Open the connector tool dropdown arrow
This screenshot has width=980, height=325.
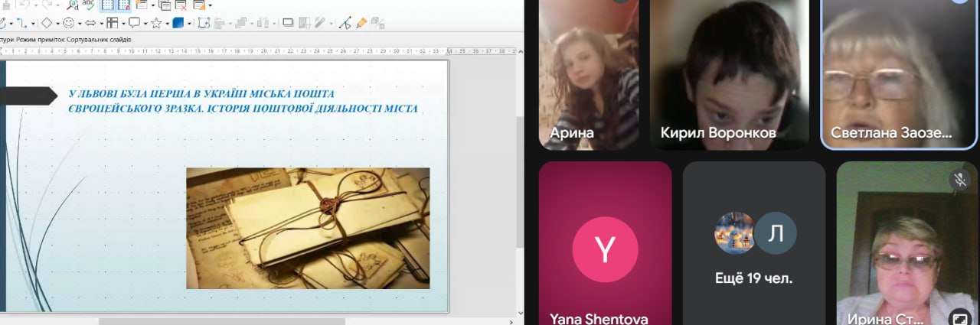[33, 24]
